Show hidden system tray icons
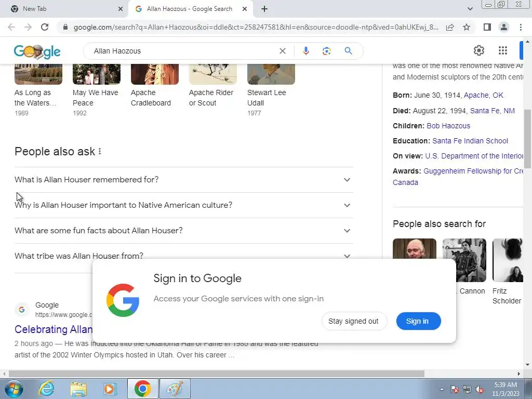 [x=442, y=389]
